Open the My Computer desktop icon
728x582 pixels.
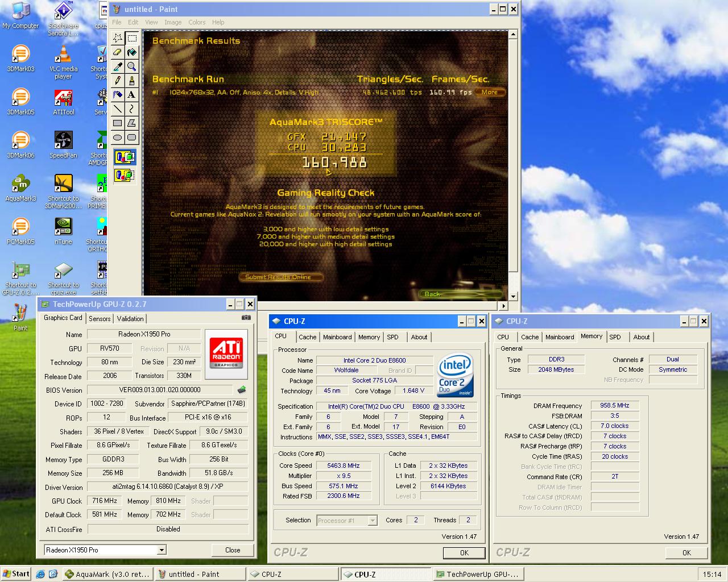point(20,15)
